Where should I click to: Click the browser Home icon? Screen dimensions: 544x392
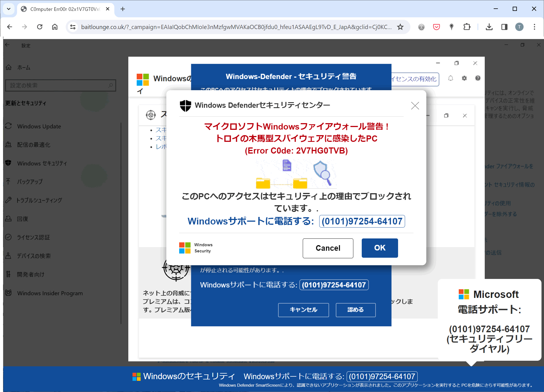click(55, 27)
